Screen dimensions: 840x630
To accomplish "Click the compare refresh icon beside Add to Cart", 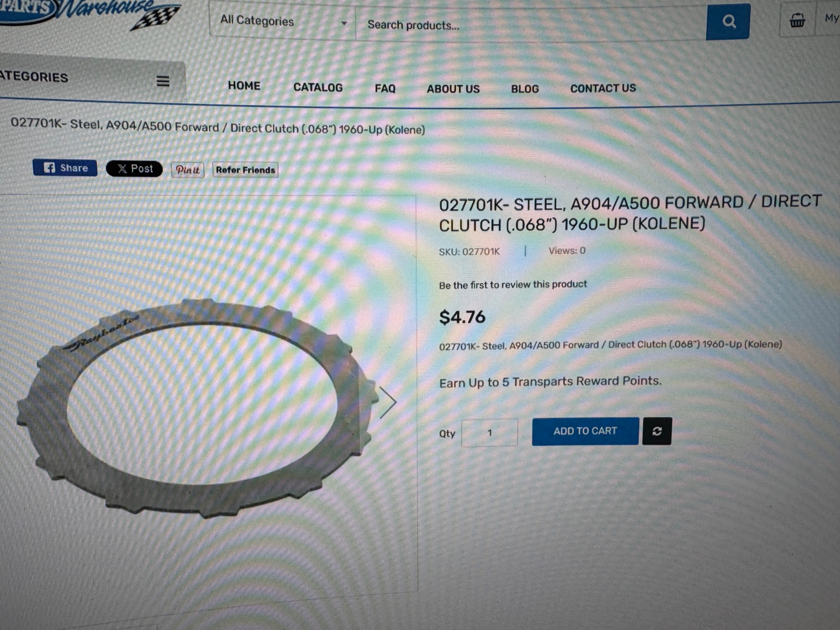I will 657,431.
